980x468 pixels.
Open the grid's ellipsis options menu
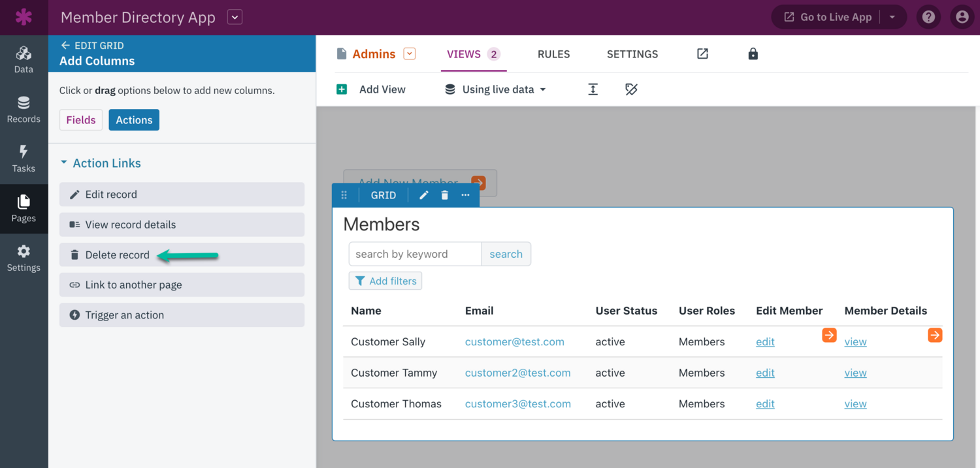(x=465, y=195)
